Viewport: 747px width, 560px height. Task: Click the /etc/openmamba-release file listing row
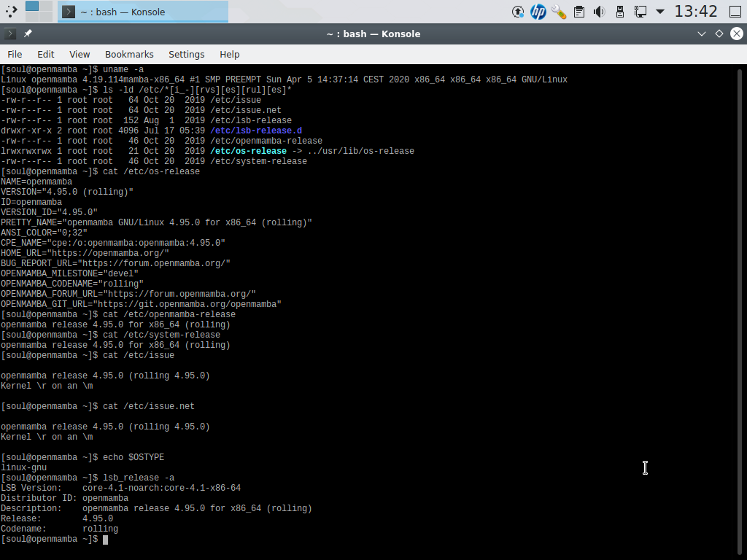click(x=161, y=141)
